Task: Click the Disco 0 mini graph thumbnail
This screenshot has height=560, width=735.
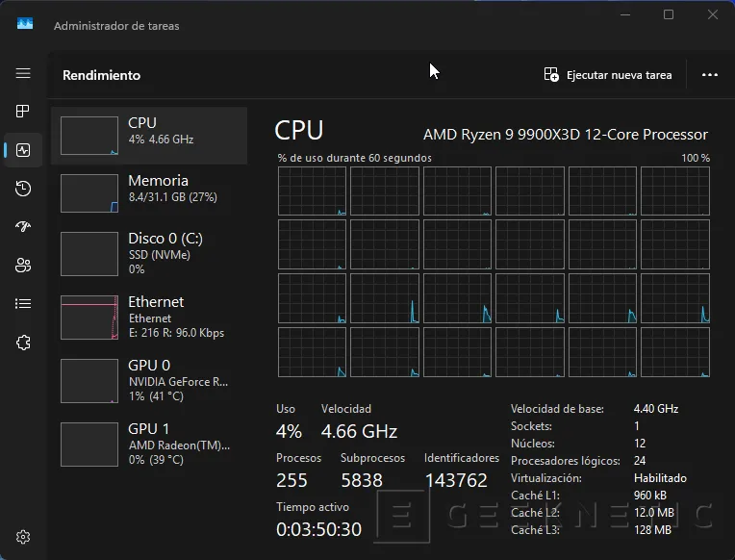Action: tap(89, 253)
